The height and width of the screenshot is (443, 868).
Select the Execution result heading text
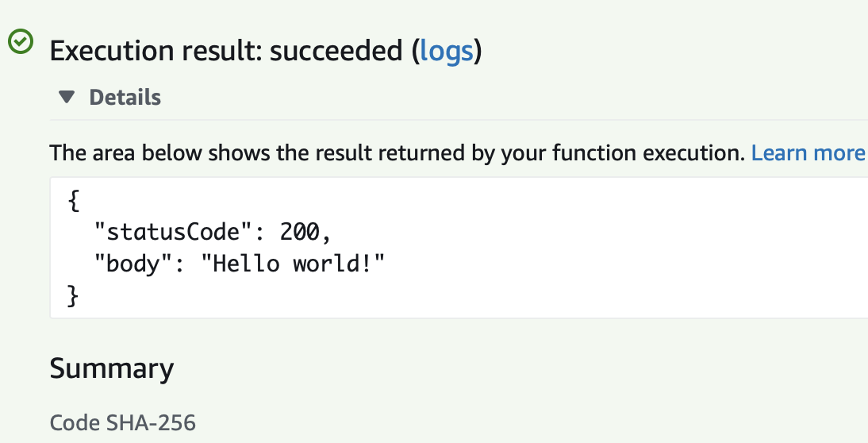[266, 52]
